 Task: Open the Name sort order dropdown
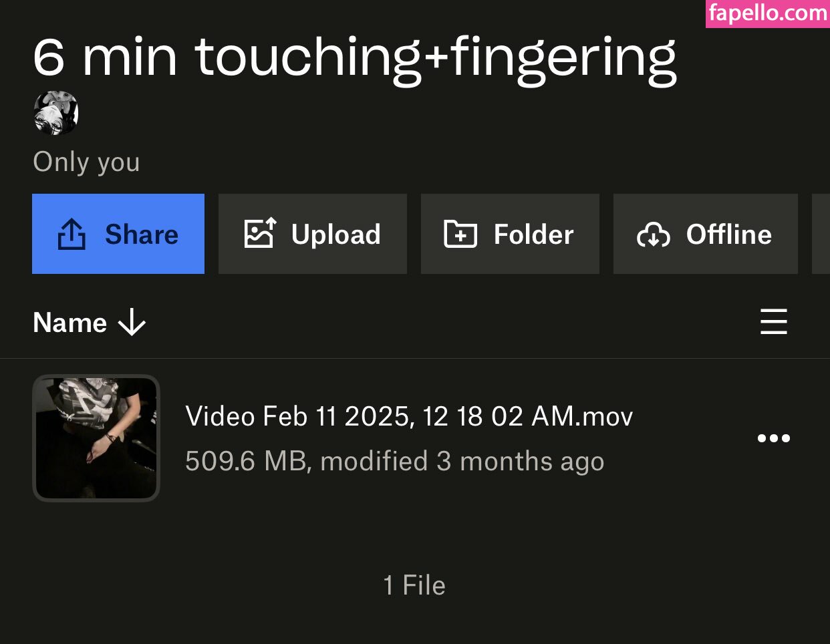pyautogui.click(x=70, y=323)
